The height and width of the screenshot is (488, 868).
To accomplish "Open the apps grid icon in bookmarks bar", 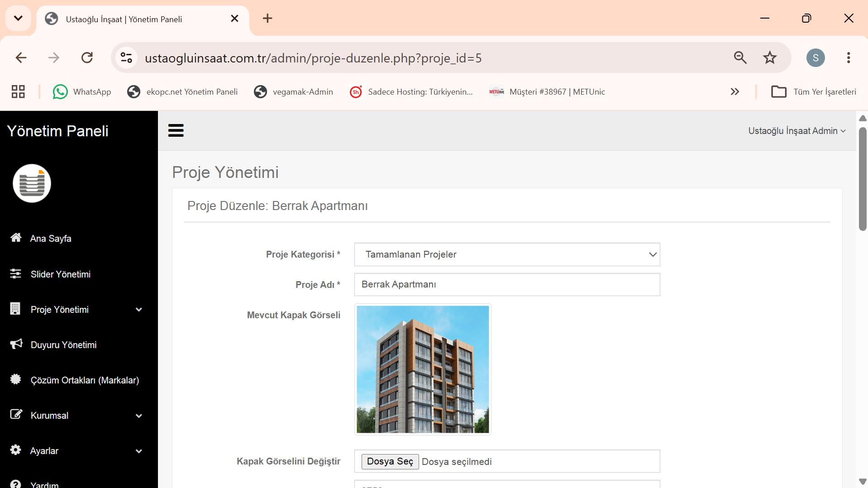I will click(x=18, y=91).
